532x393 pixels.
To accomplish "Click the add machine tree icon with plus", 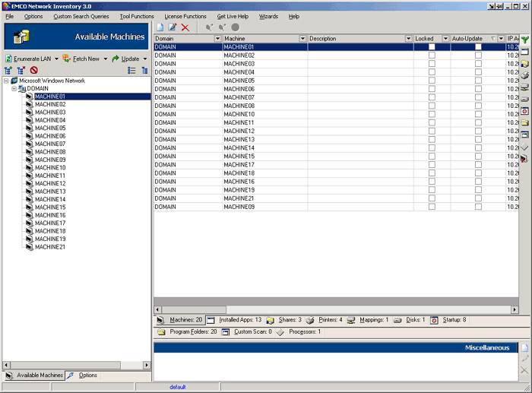I will (x=8, y=70).
